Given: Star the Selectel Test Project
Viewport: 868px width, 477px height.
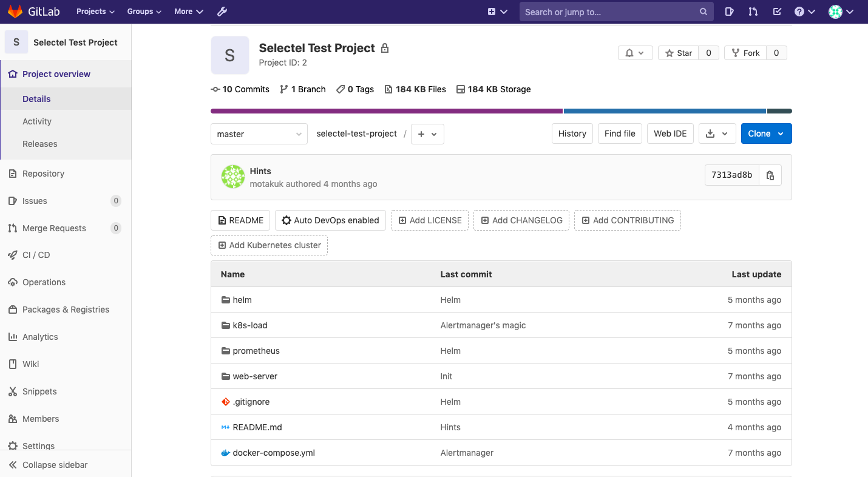Looking at the screenshot, I should pos(678,53).
